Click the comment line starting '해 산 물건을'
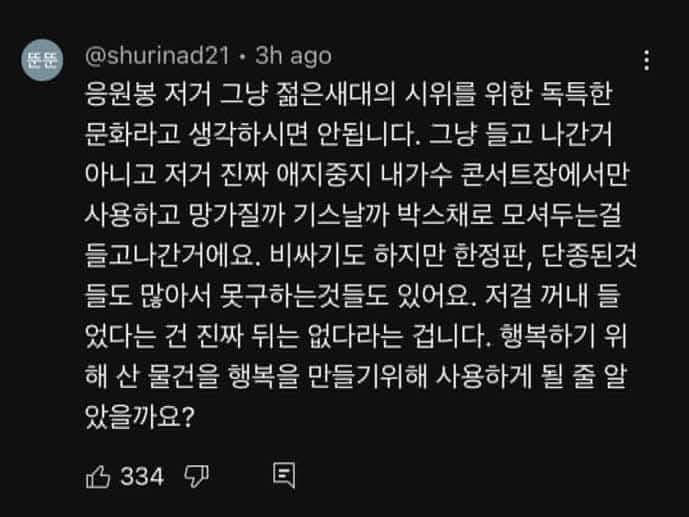The image size is (689, 517). click(356, 377)
